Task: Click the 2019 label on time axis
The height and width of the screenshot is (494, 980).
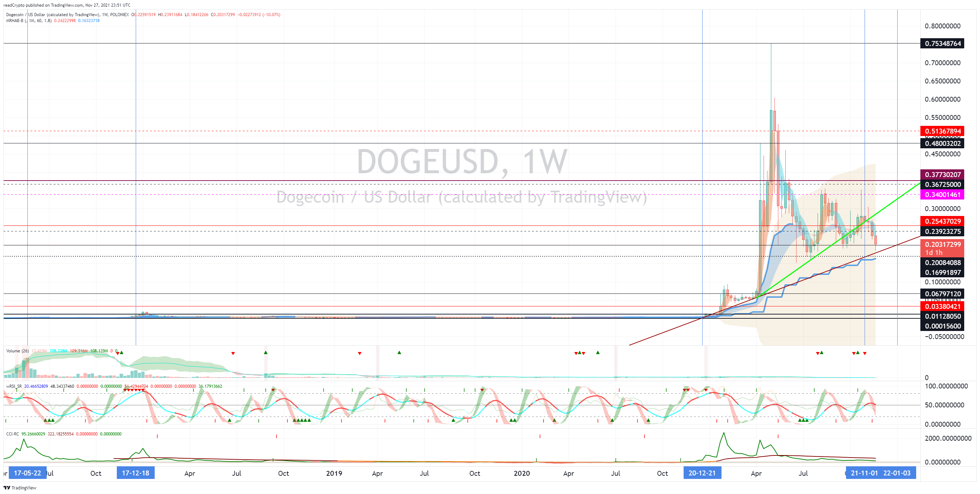Action: click(x=334, y=473)
